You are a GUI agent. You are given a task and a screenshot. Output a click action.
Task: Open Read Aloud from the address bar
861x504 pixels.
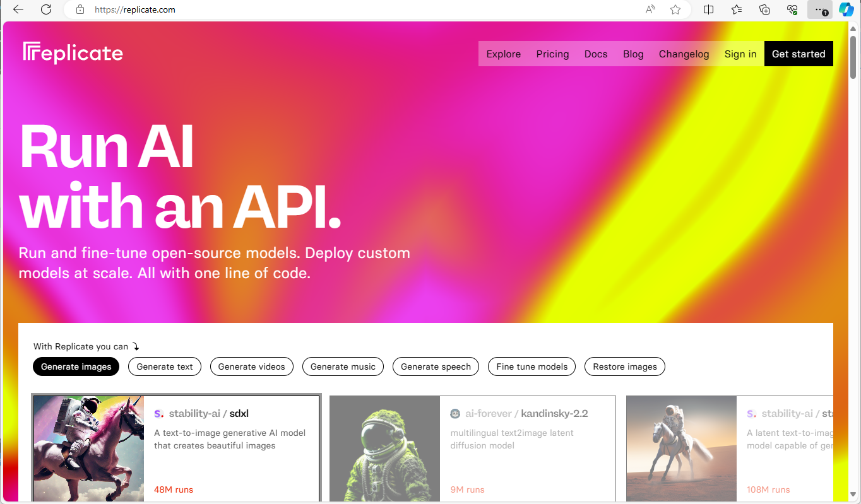(650, 9)
